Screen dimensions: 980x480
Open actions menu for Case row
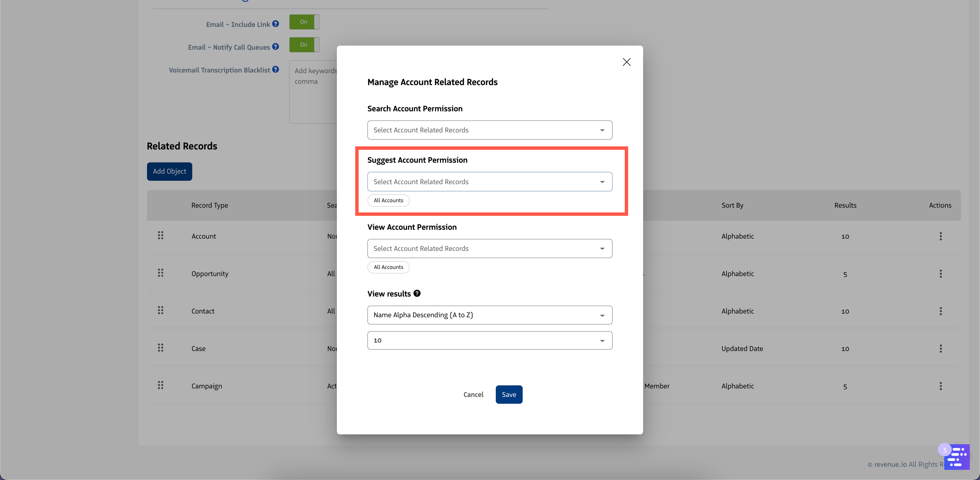coord(941,349)
